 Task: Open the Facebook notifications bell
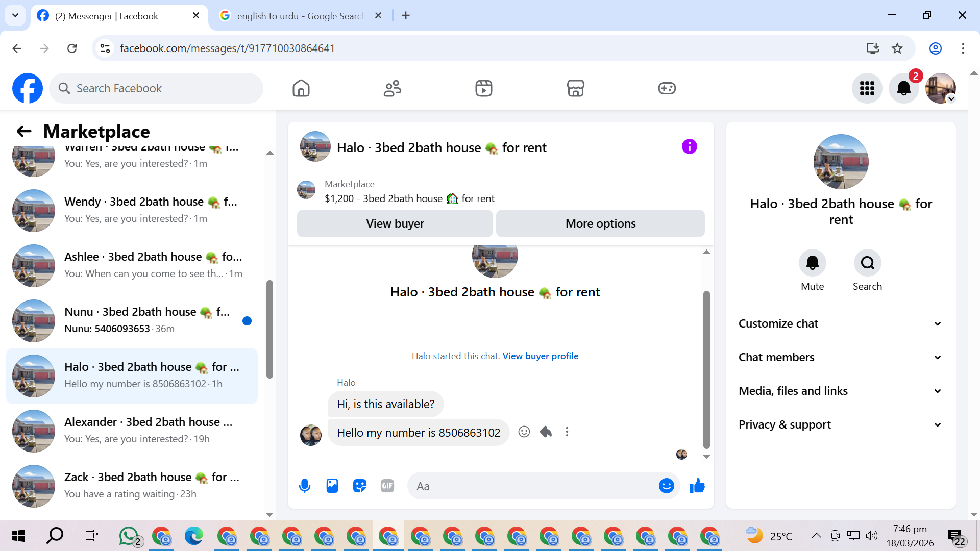click(903, 88)
